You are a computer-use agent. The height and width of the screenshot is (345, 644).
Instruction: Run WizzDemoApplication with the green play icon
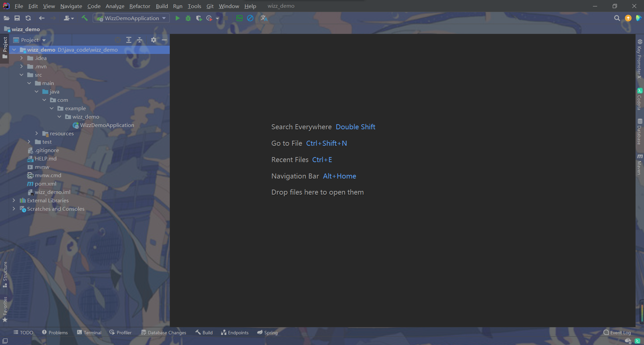click(177, 18)
